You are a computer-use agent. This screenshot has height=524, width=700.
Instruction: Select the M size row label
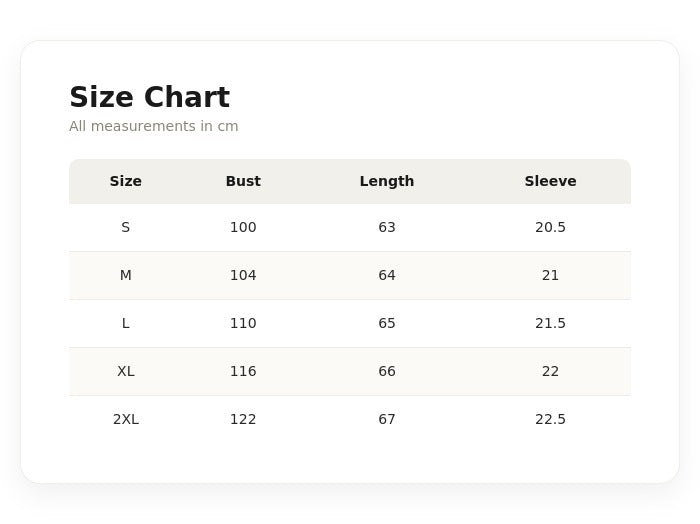click(x=125, y=275)
